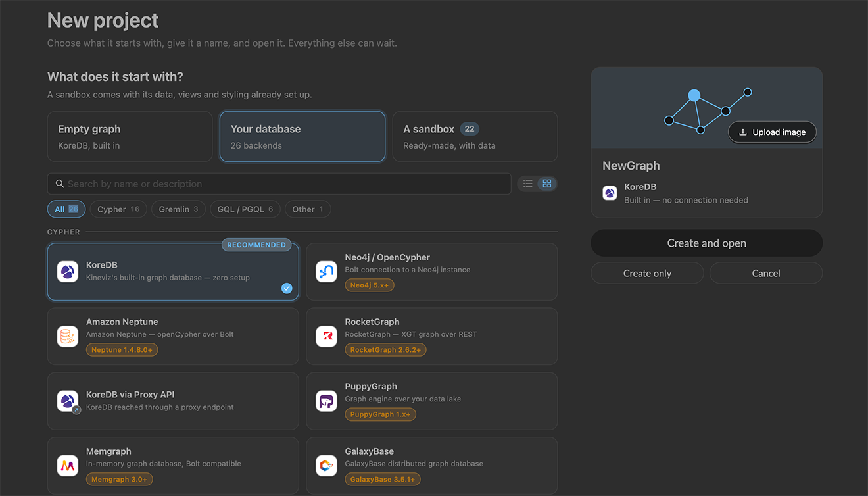This screenshot has width=868, height=496.
Task: Click the Neptune 1.4.8.0+ version badge
Action: tap(122, 350)
